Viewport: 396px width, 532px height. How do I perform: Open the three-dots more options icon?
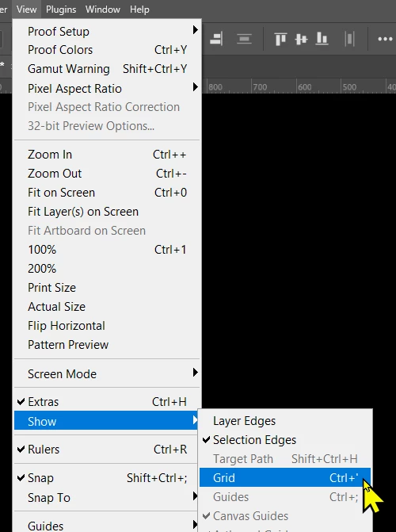[x=385, y=39]
